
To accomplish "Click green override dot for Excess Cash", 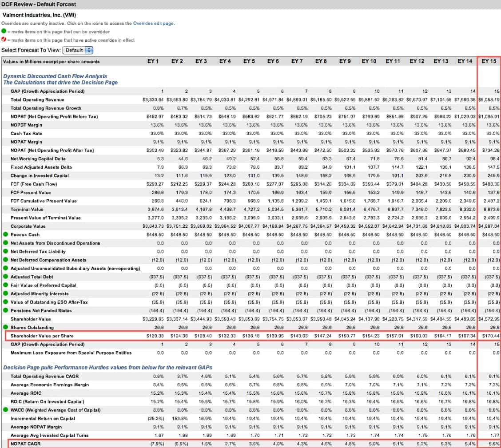I will [5, 234].
